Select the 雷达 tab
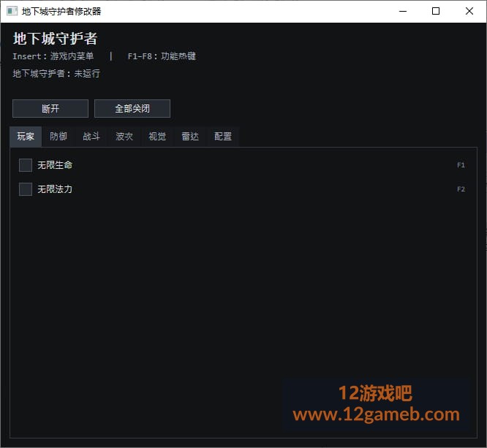 point(190,136)
